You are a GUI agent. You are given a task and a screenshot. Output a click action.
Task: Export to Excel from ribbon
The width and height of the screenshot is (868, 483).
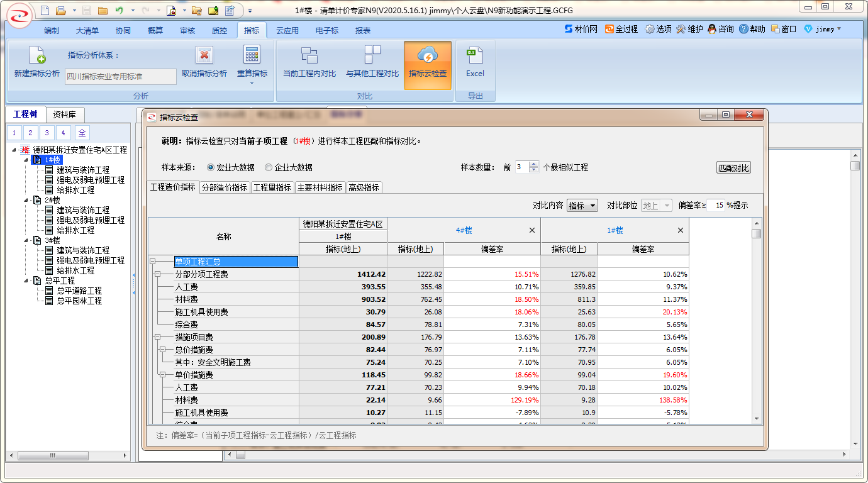point(475,56)
